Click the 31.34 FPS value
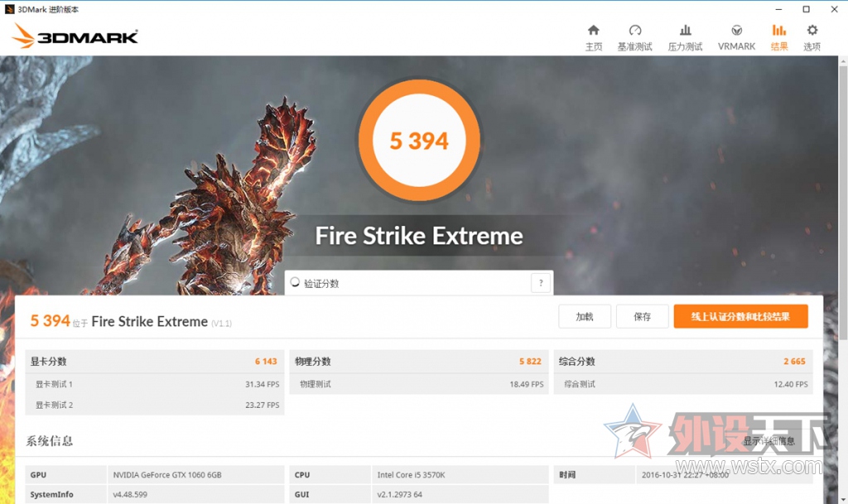This screenshot has width=848, height=504. (263, 384)
